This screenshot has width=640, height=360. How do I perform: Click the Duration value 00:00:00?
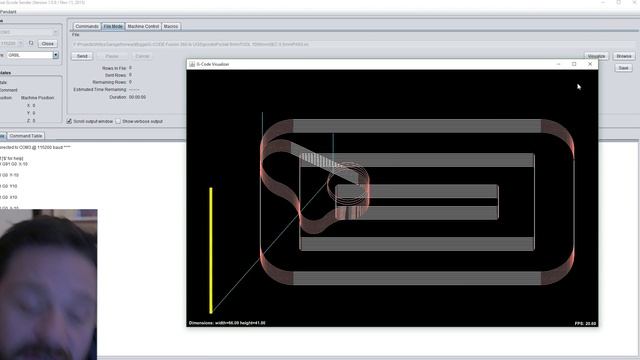137,97
